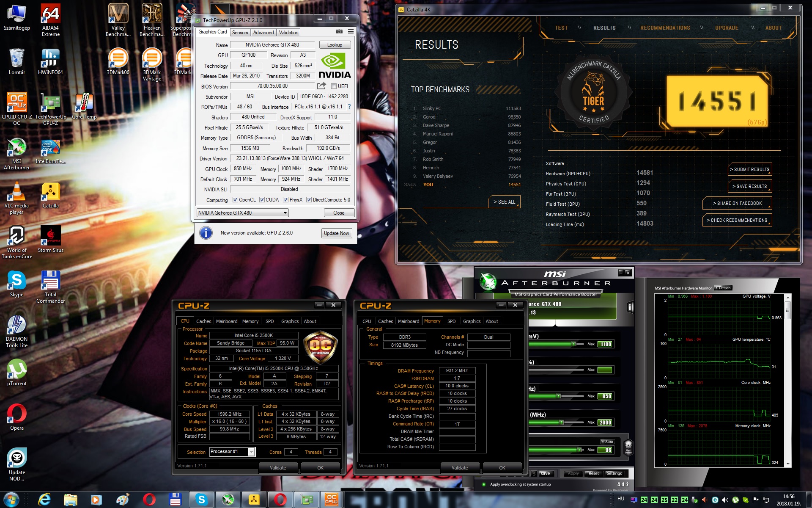Toggle DirectCompute 5.0 checkbox in GPU-Z

click(x=309, y=200)
